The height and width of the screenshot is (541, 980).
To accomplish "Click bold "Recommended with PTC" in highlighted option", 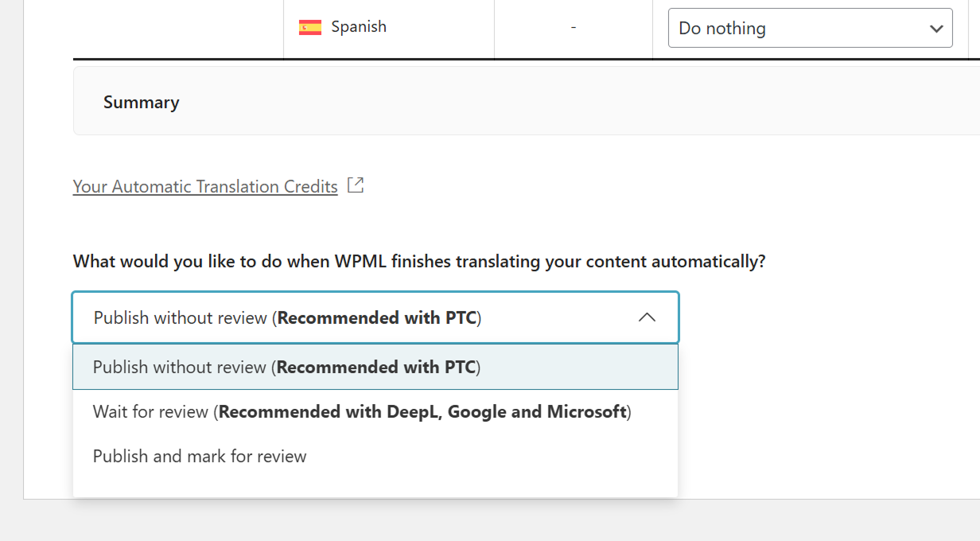I will [376, 367].
